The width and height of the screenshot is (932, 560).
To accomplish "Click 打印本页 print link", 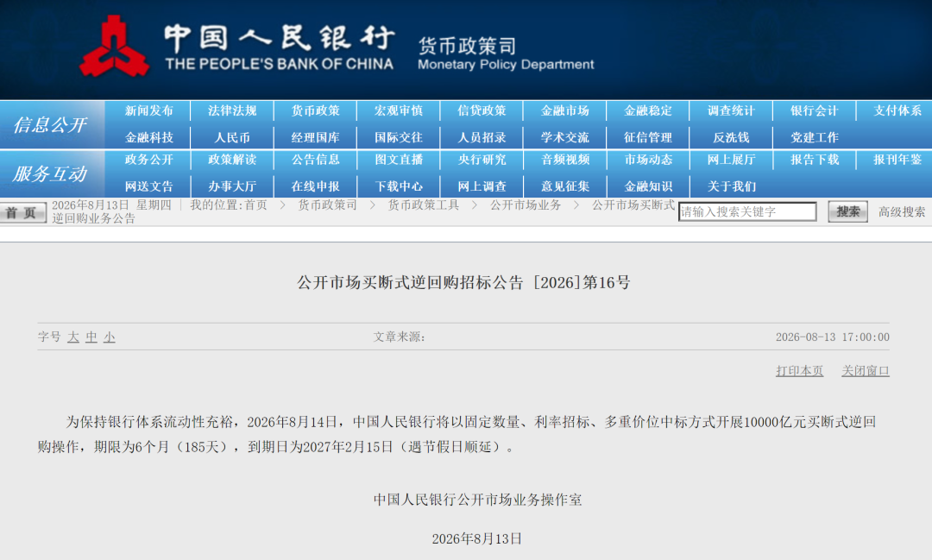I will point(799,371).
